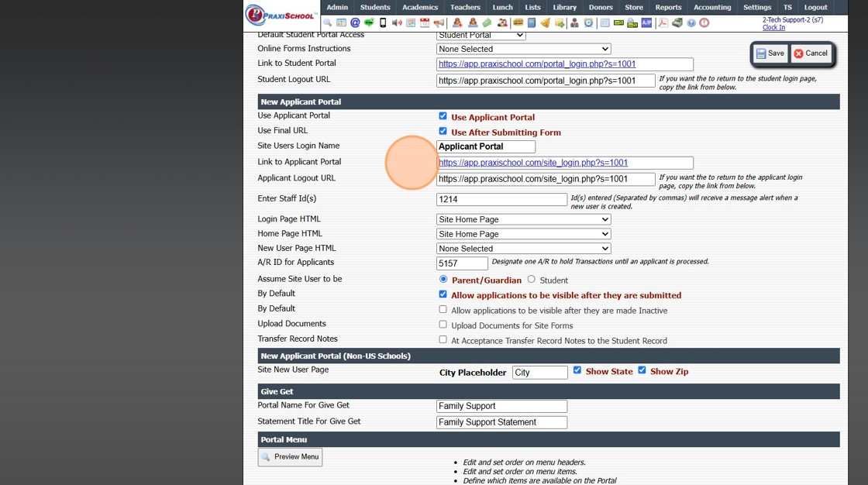Click the add student icon with red plus
Screen dimensions: 868x485
click(458, 22)
